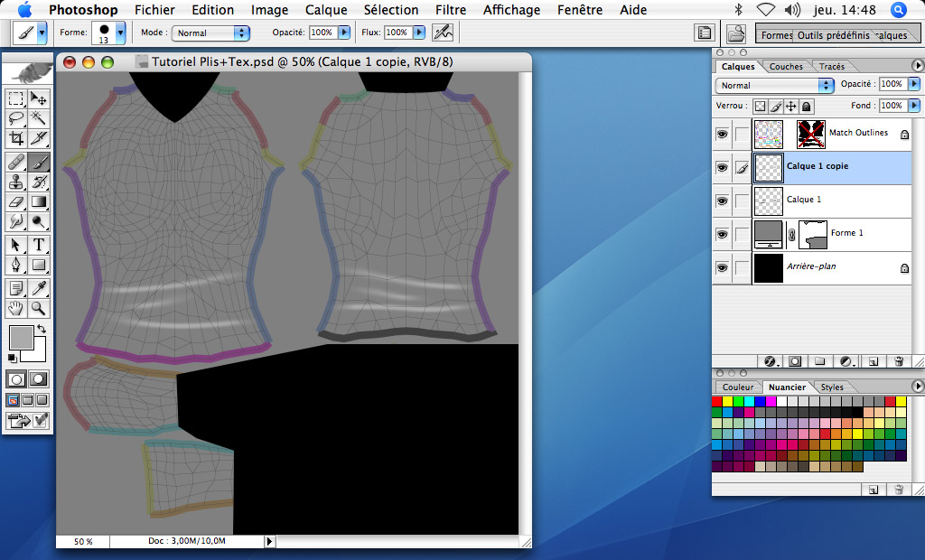Select the Path Selection arrow tool
This screenshot has height=560, width=925.
point(16,245)
